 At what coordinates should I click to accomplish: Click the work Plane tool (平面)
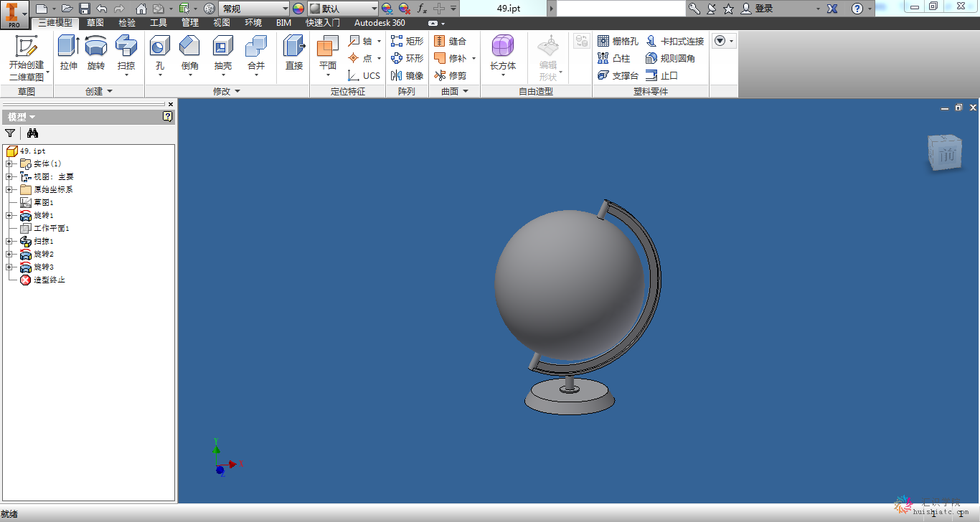[x=328, y=55]
